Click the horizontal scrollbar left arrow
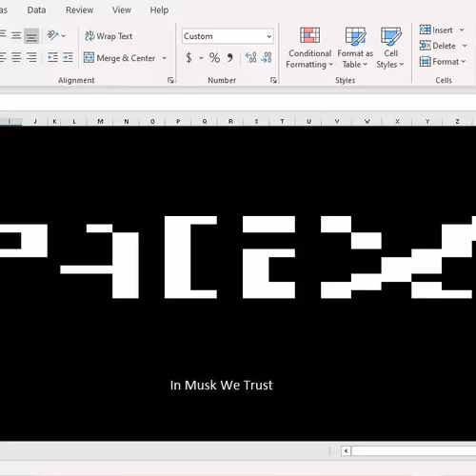 (x=346, y=450)
